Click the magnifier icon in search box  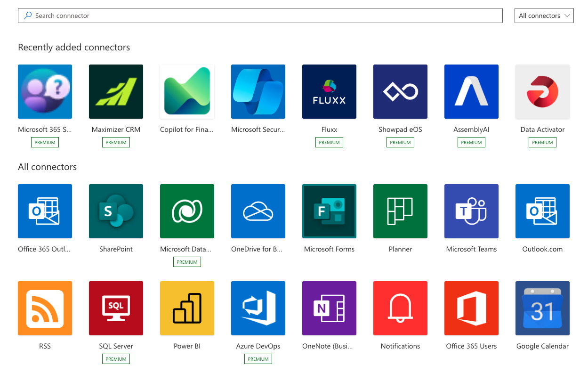[28, 16]
